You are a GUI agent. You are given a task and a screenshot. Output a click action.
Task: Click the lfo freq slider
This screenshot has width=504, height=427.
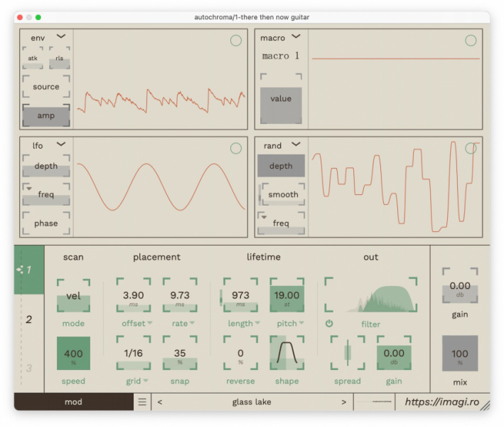46,194
